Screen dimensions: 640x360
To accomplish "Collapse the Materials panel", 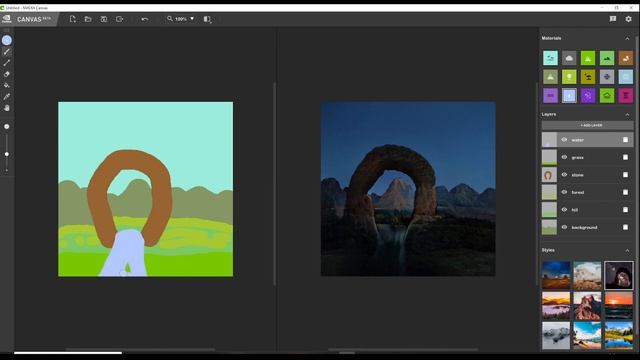I will (627, 38).
